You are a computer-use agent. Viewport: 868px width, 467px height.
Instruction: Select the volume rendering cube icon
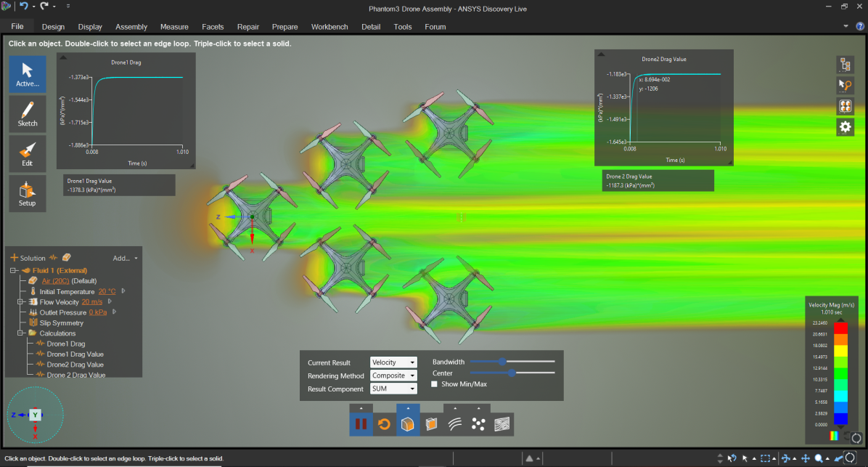tap(407, 424)
